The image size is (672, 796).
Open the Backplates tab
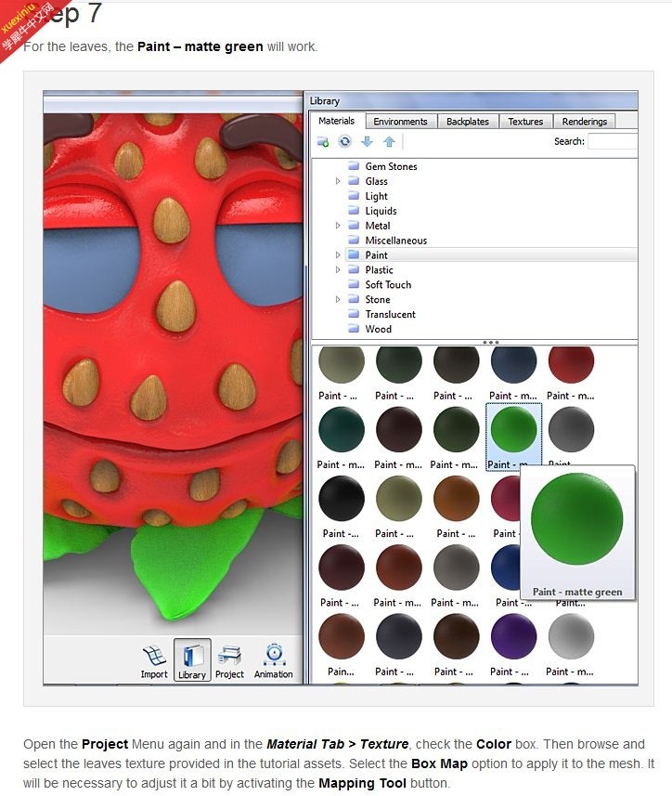pyautogui.click(x=468, y=122)
